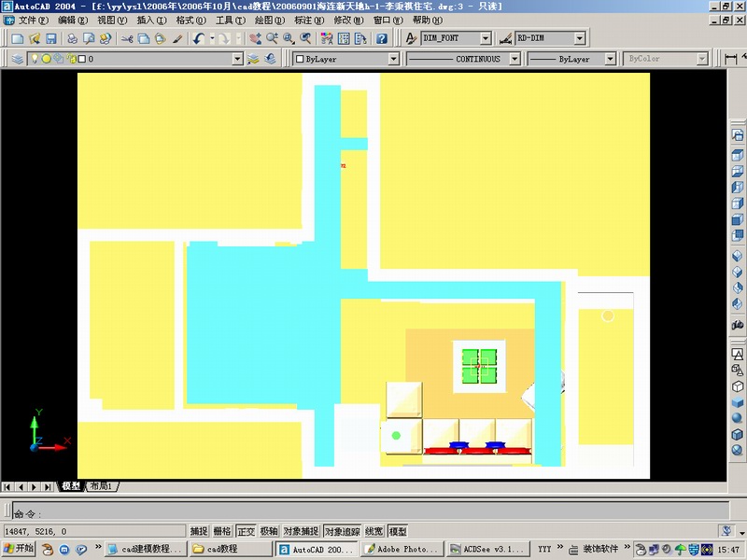The width and height of the screenshot is (747, 560).
Task: Select the Match Properties brush icon
Action: (178, 39)
